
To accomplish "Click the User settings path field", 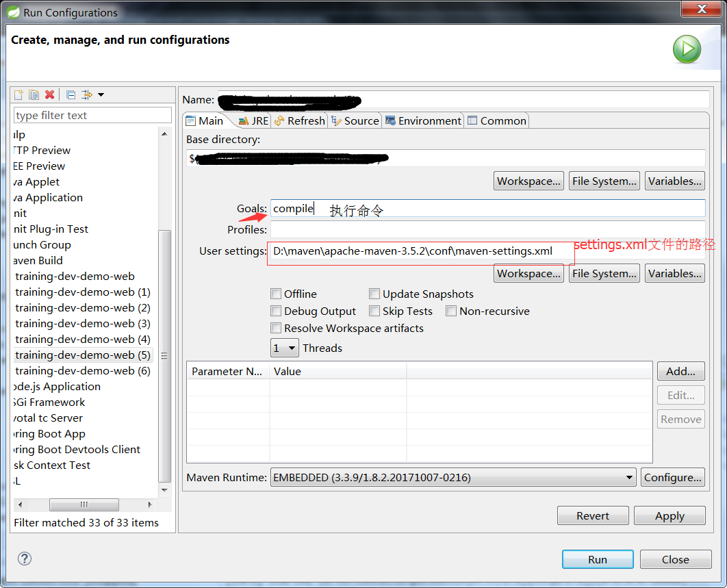I will click(x=488, y=251).
